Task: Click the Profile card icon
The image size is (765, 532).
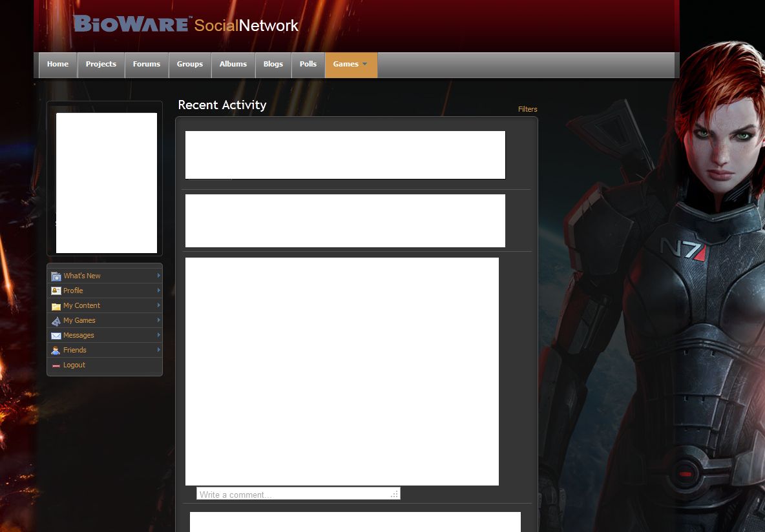Action: (x=56, y=291)
